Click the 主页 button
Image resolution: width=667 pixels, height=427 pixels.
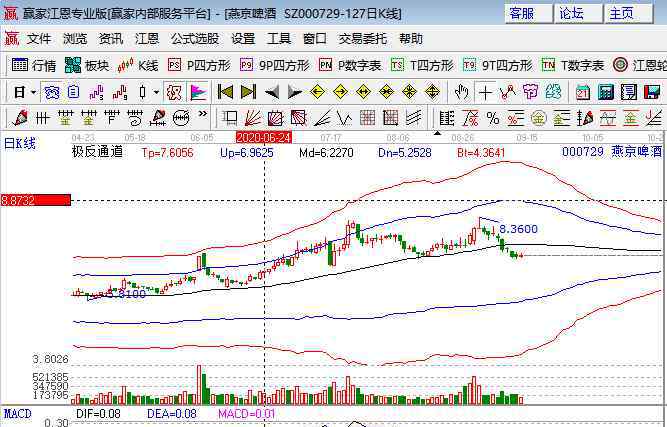click(629, 14)
